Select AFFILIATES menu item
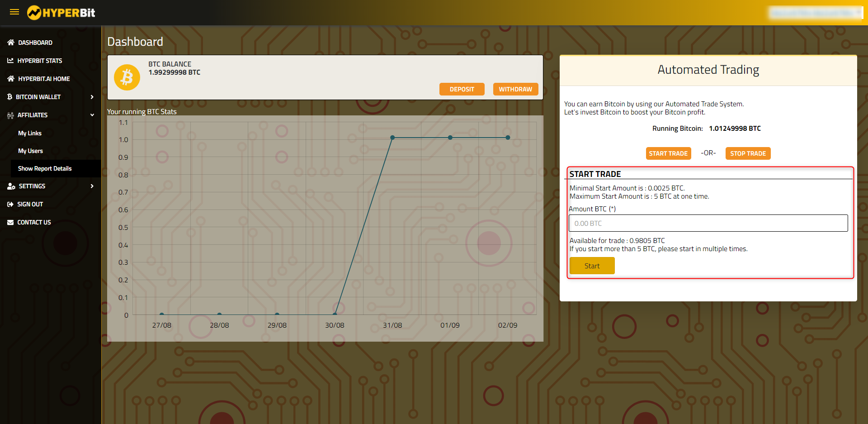 (x=33, y=115)
